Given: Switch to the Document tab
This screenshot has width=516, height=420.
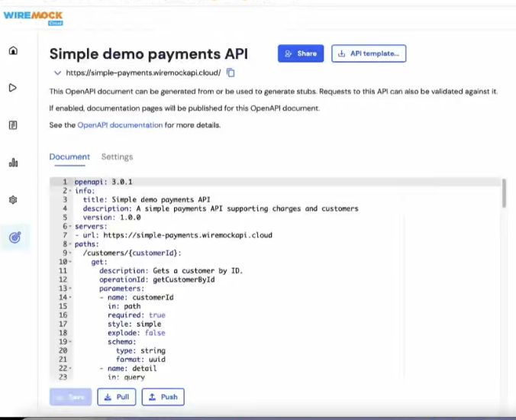Looking at the screenshot, I should [x=69, y=157].
